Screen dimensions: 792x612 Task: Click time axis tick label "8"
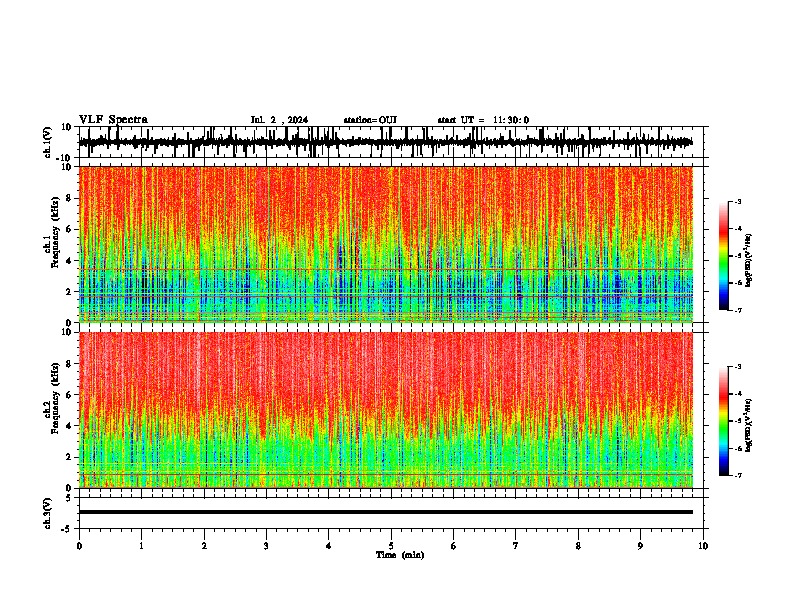(x=578, y=546)
